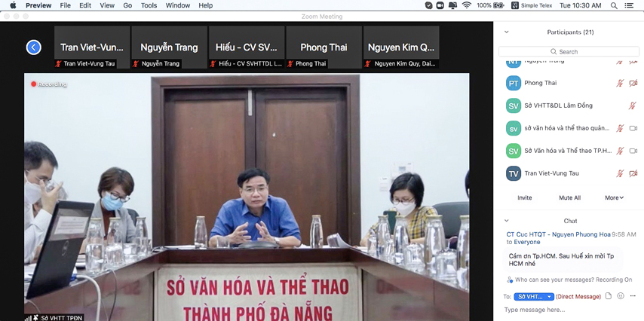Open Phong Thai's PT avatar
This screenshot has height=321, width=644.
514,83
